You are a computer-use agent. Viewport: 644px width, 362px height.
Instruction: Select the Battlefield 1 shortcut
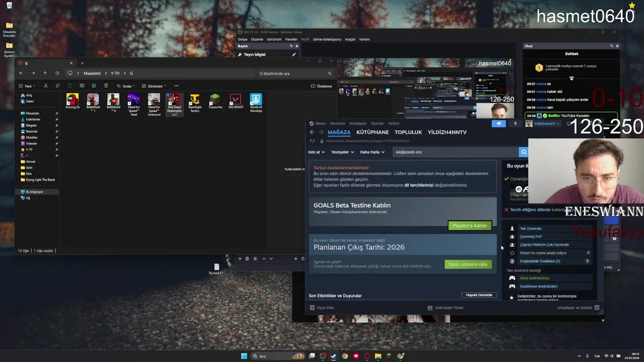93,103
